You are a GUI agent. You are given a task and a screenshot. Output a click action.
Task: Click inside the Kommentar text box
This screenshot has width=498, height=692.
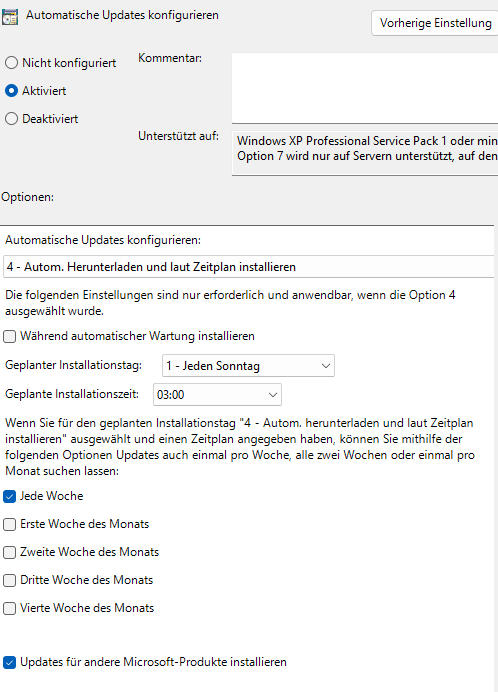(x=365, y=88)
